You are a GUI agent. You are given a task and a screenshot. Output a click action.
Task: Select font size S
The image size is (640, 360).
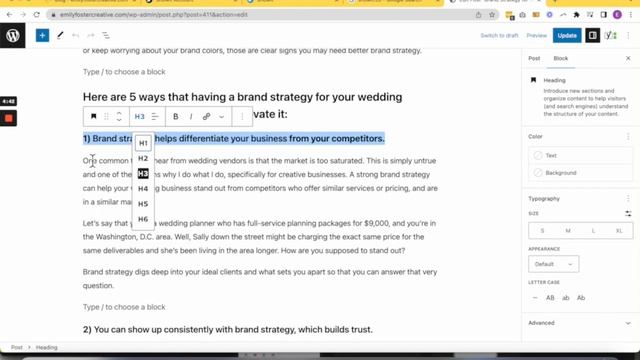[542, 231]
